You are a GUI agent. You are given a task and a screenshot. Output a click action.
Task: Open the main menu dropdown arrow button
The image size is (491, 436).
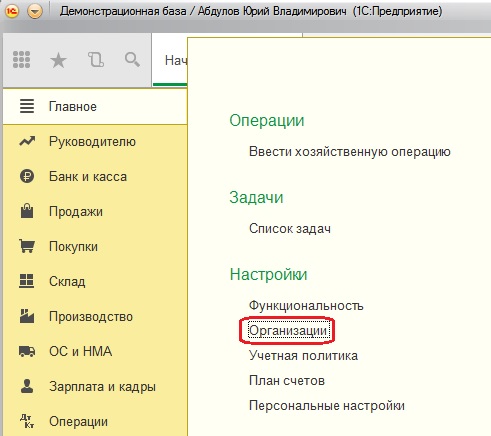tap(35, 12)
